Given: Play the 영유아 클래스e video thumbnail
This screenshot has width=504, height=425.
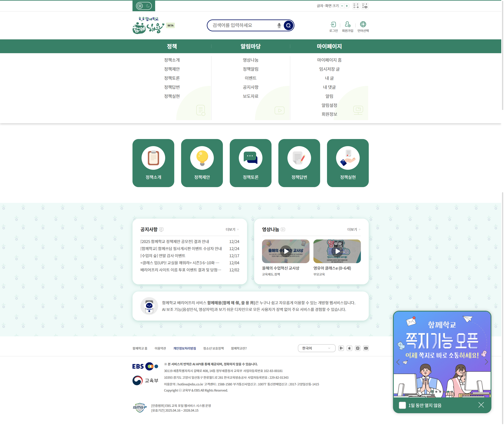Looking at the screenshot, I should [x=337, y=251].
